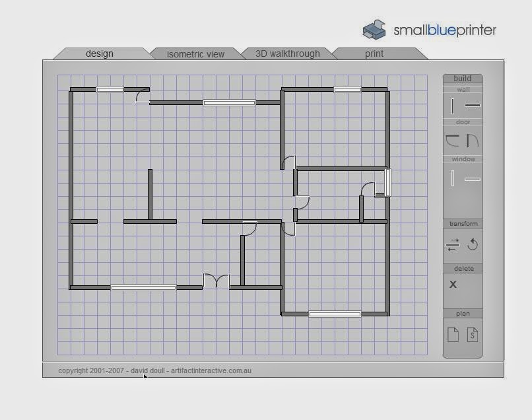Open the plan section header
This screenshot has height=420, width=532.
[x=462, y=313]
